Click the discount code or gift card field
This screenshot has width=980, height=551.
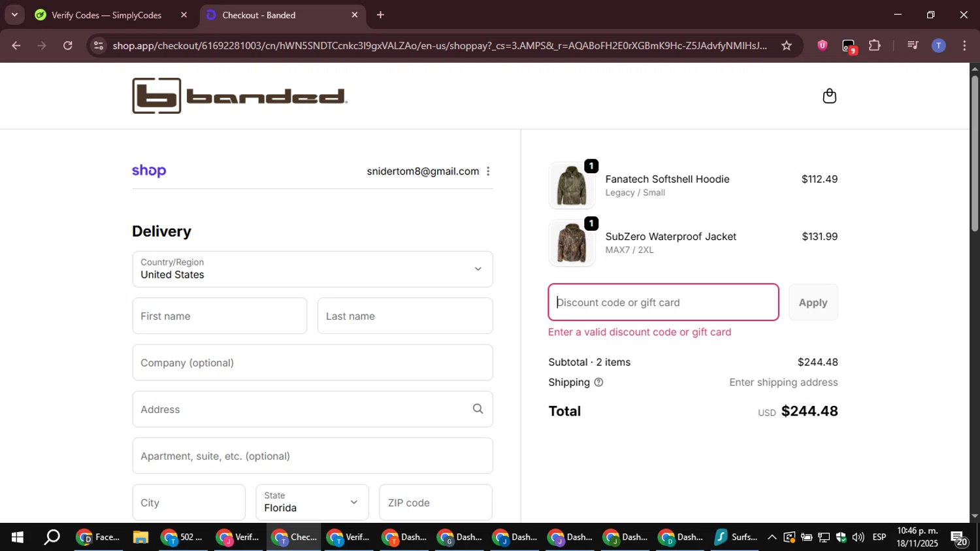[x=663, y=303]
